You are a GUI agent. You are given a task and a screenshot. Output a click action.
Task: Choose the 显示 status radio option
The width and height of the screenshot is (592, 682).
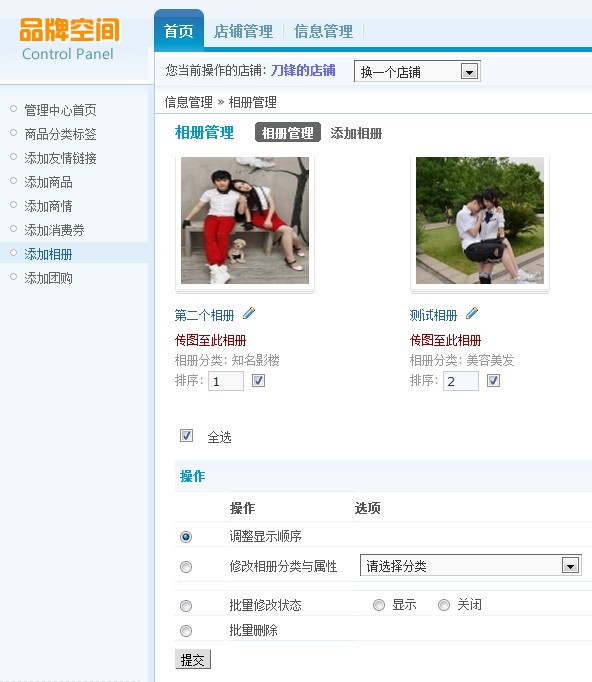click(379, 605)
